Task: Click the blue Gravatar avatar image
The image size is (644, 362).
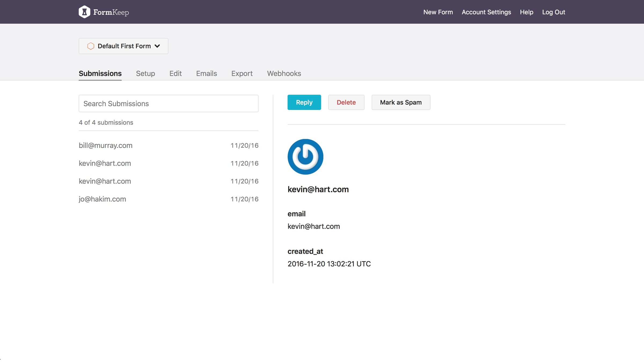Action: pyautogui.click(x=305, y=157)
